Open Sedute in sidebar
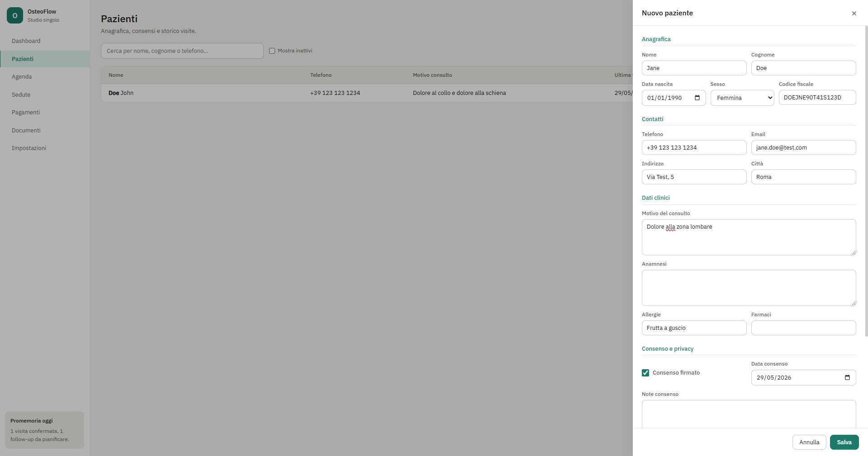Image resolution: width=868 pixels, height=456 pixels. pos(45,94)
